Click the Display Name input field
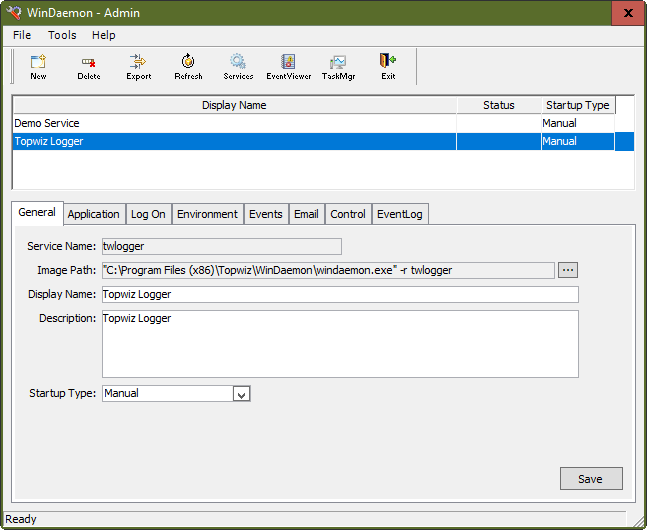 (340, 294)
